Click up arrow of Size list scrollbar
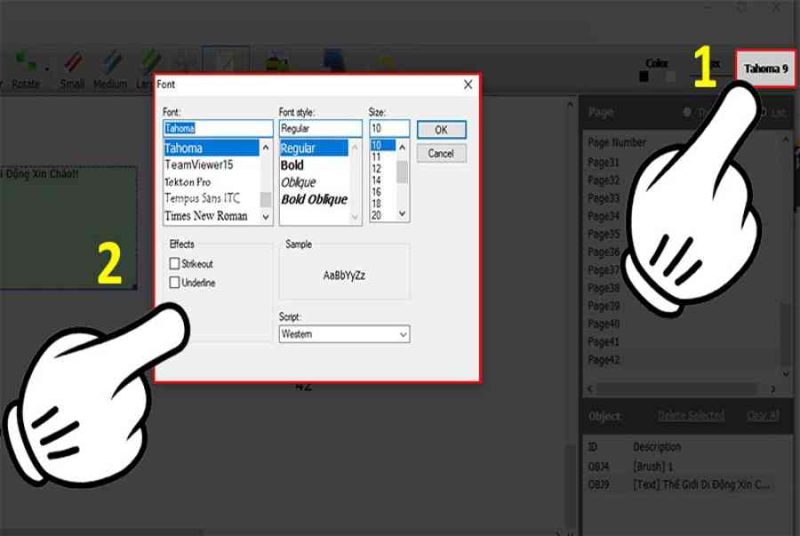 tap(402, 147)
